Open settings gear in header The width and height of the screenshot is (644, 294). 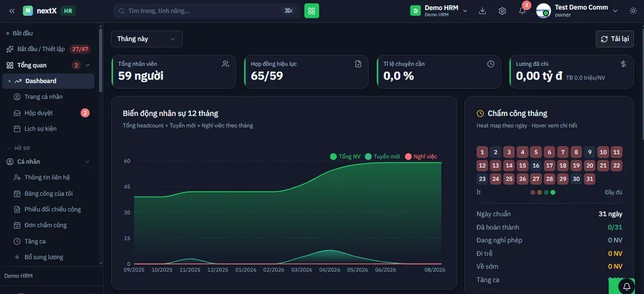(x=502, y=11)
